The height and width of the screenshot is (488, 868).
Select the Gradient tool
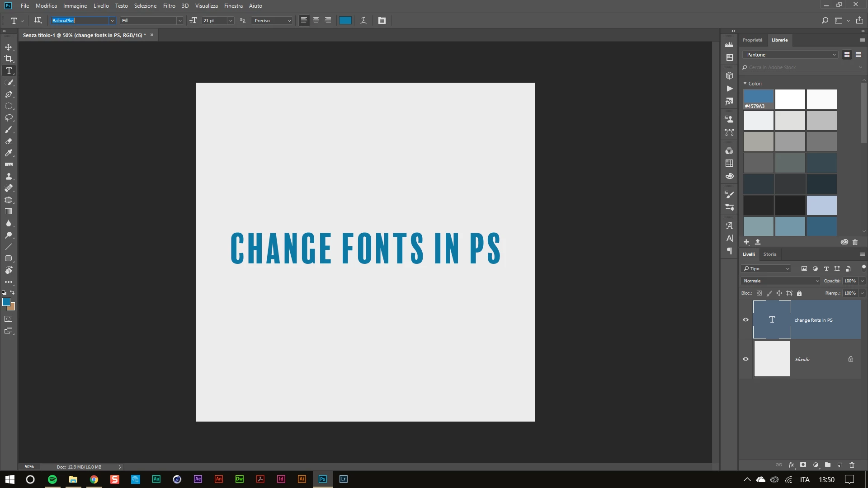point(9,211)
